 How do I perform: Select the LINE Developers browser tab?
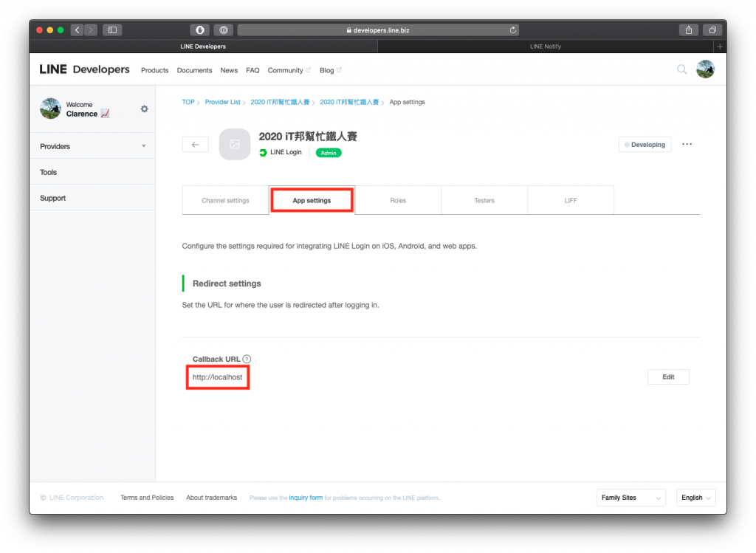(x=203, y=47)
